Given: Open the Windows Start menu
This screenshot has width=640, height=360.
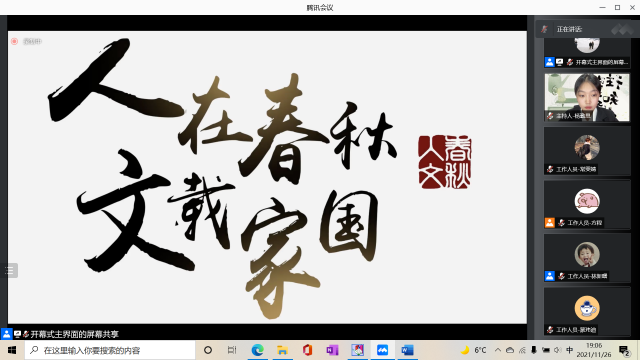Looking at the screenshot, I should 12,350.
